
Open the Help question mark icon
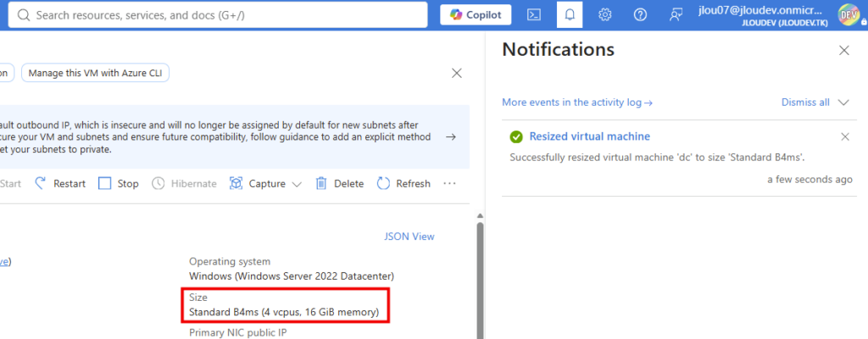(x=640, y=15)
